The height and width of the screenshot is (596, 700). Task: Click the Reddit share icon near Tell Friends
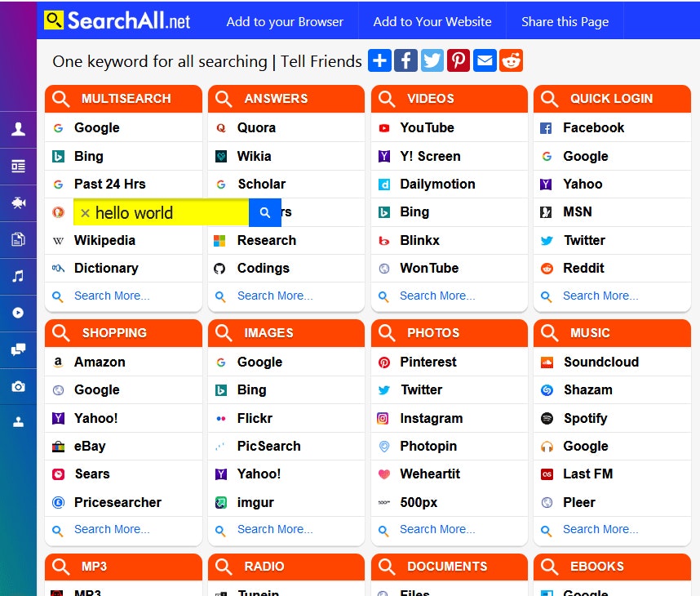512,60
